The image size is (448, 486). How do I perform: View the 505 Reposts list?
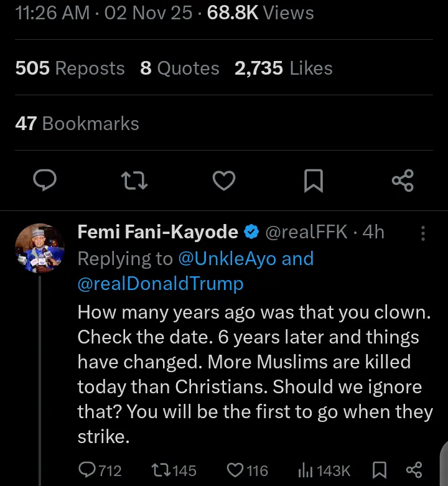(x=70, y=68)
